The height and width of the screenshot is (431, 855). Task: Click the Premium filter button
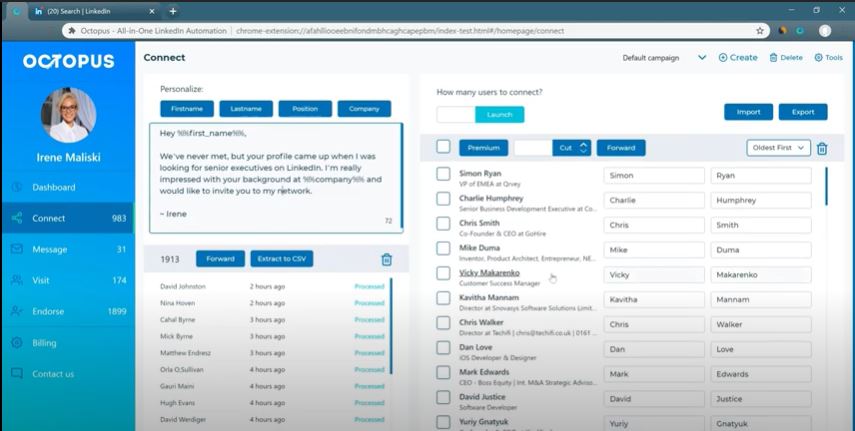coord(484,148)
